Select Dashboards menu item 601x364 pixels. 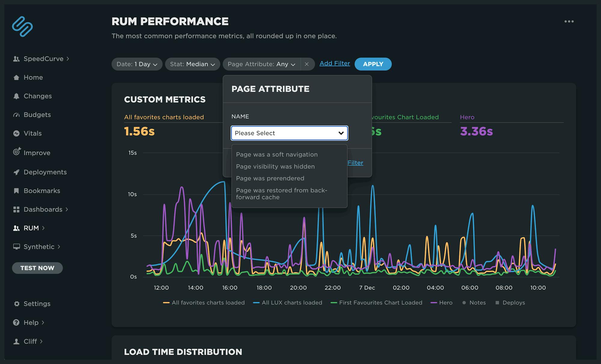[43, 209]
